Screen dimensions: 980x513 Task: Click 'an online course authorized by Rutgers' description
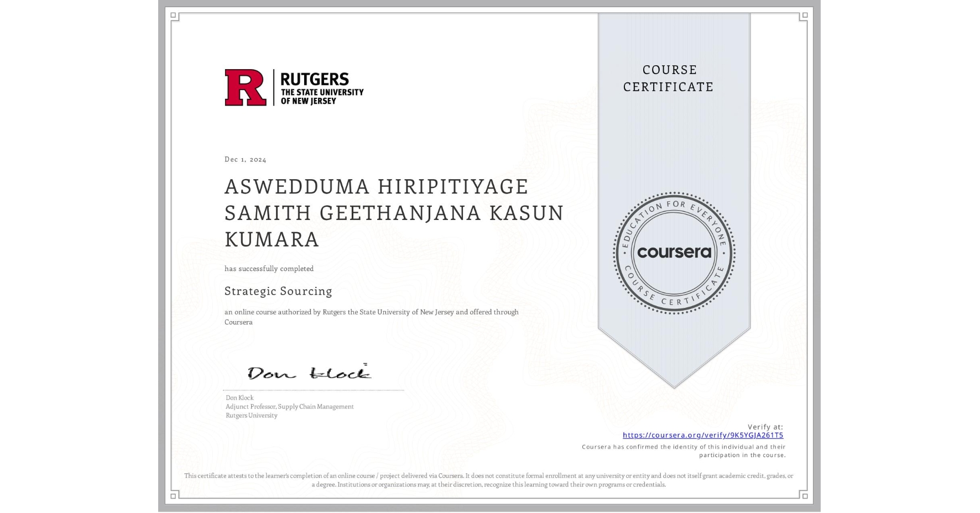372,317
